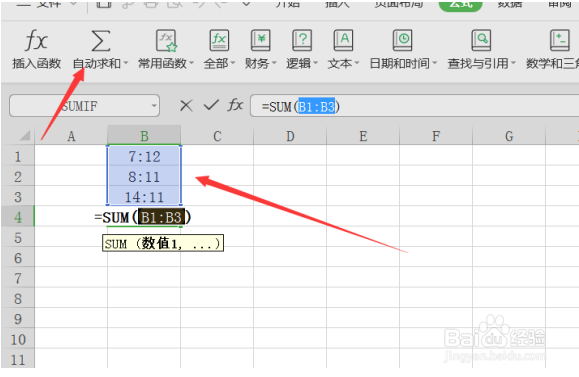Select column E header

[x=363, y=136]
